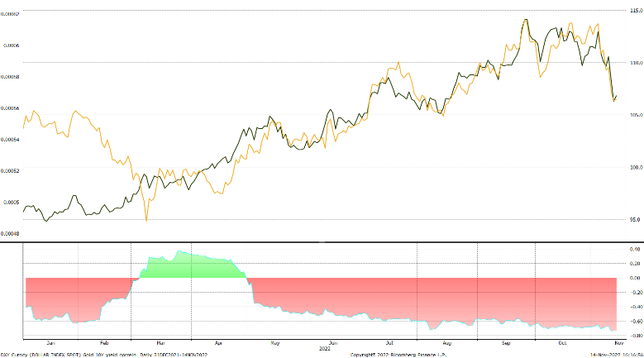Select the 0.0006 left axis value
The image size is (644, 358).
tap(12, 45)
